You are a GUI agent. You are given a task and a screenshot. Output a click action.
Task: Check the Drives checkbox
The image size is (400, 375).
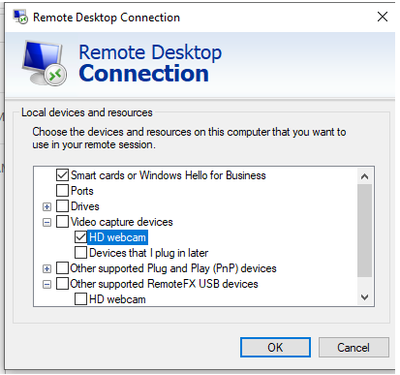coord(62,206)
